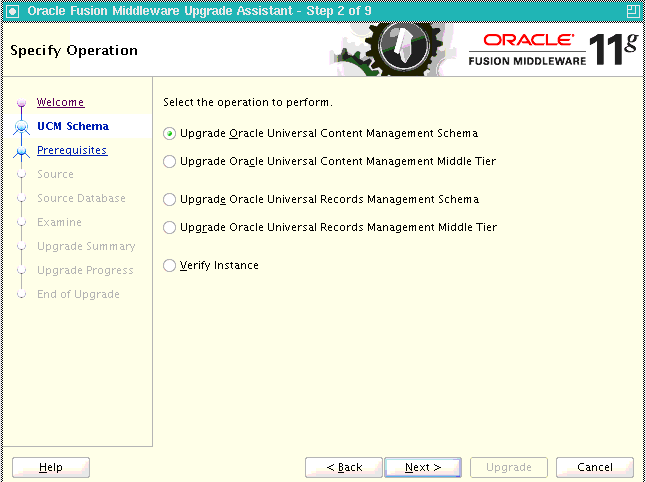Click the UCM Schema step marker icon
The height and width of the screenshot is (482, 646).
[x=21, y=127]
